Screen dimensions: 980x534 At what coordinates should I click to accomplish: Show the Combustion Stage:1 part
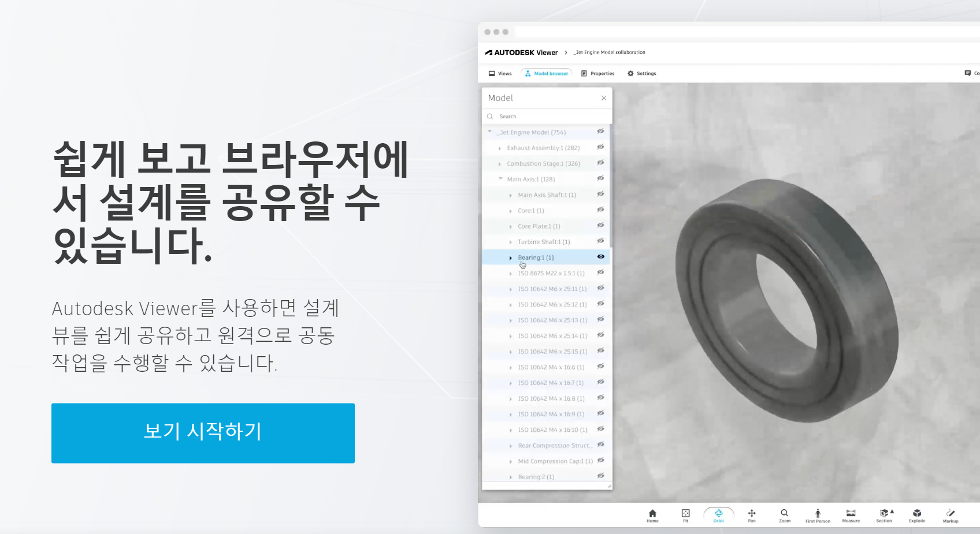600,163
